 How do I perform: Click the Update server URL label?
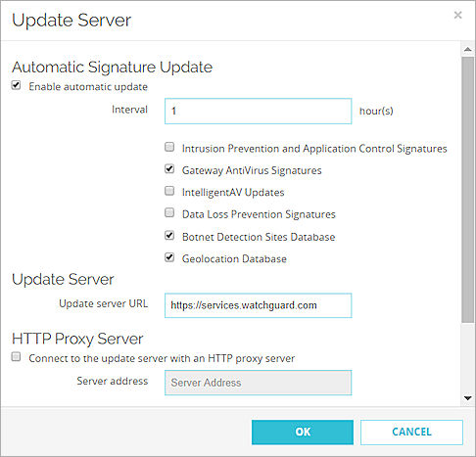(x=103, y=303)
